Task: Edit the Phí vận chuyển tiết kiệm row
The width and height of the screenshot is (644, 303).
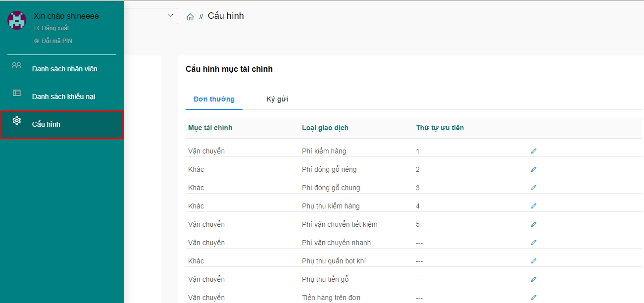Action: [x=534, y=224]
